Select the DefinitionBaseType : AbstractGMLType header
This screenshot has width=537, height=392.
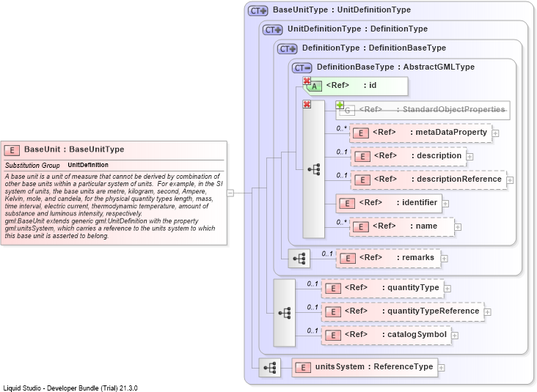point(395,67)
